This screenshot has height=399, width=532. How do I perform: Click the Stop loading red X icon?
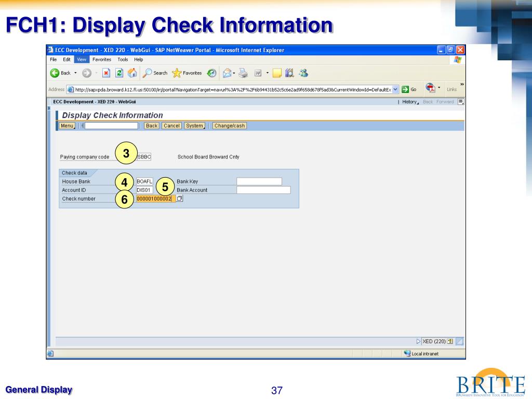point(106,73)
